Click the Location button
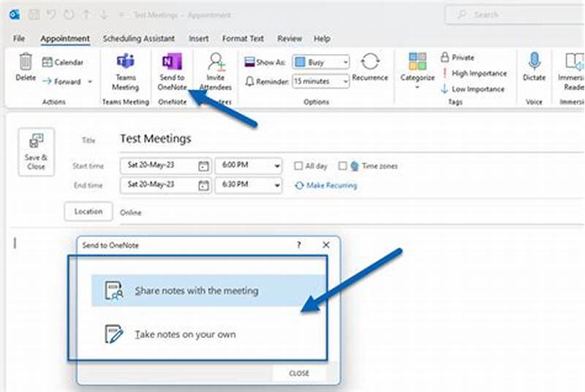Screen dimensions: 585x392 pos(88,211)
